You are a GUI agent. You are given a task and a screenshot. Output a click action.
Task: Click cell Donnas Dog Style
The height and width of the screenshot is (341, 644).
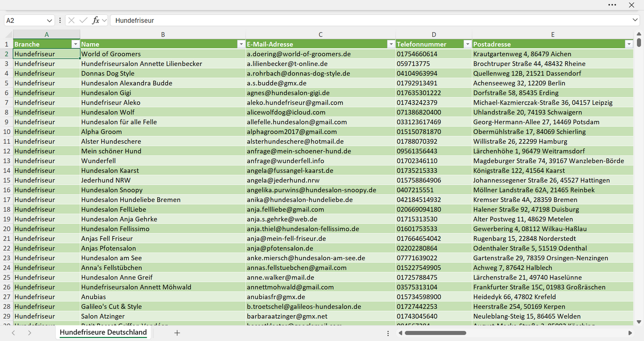pos(163,73)
